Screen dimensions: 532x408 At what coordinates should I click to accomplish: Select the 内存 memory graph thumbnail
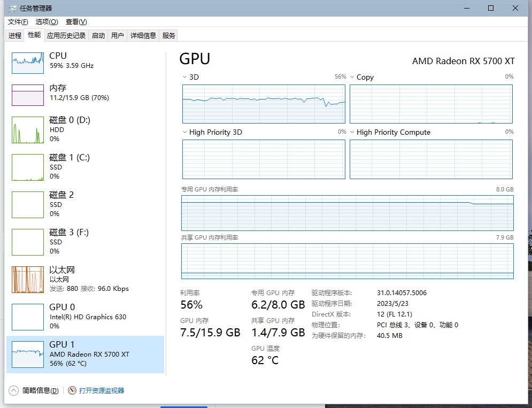point(28,95)
